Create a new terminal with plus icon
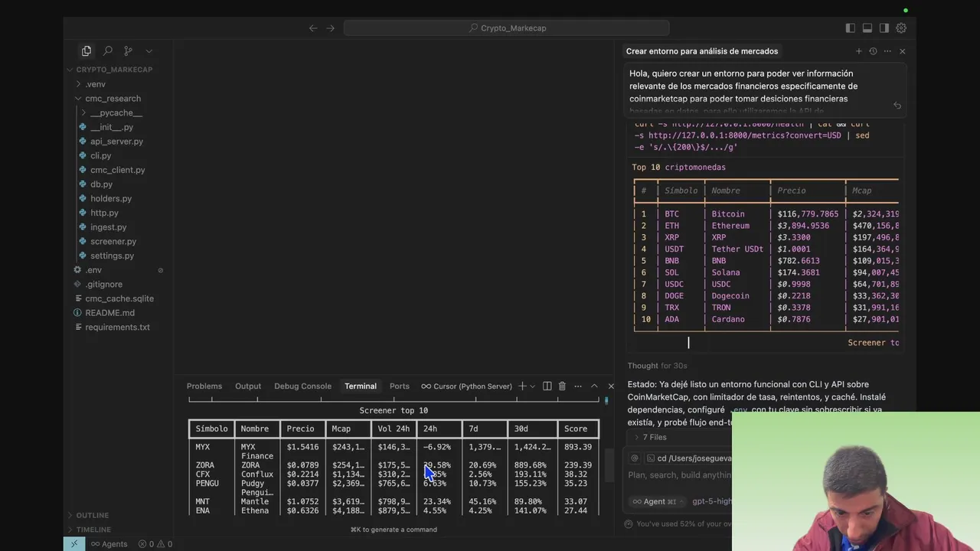 [522, 386]
